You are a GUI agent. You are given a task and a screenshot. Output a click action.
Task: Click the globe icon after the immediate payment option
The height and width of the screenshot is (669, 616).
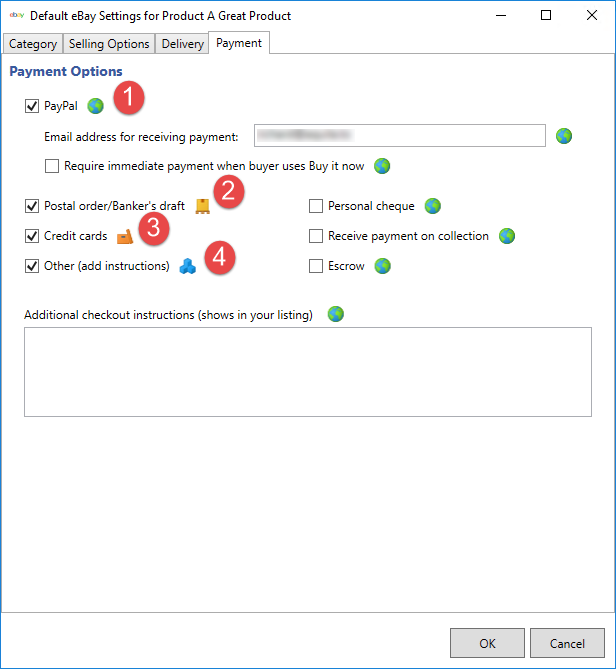[x=381, y=166]
